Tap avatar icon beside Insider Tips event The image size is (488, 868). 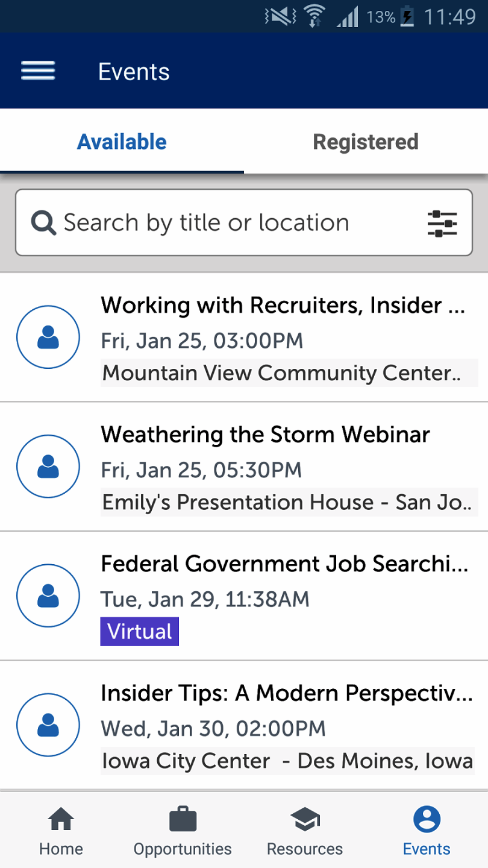[x=48, y=725]
